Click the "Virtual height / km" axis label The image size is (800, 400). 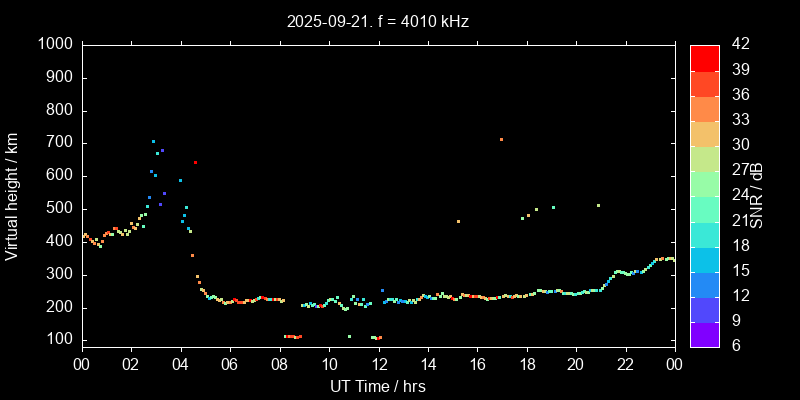(x=12, y=194)
